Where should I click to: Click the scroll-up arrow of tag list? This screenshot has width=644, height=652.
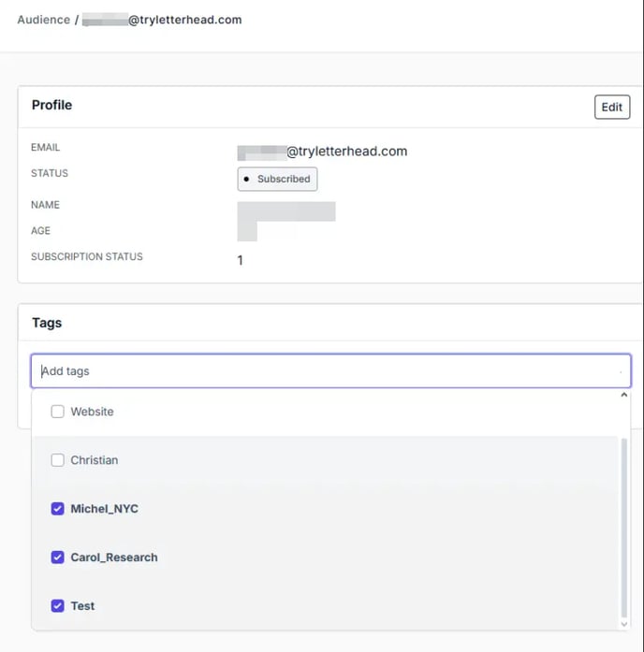[x=624, y=396]
